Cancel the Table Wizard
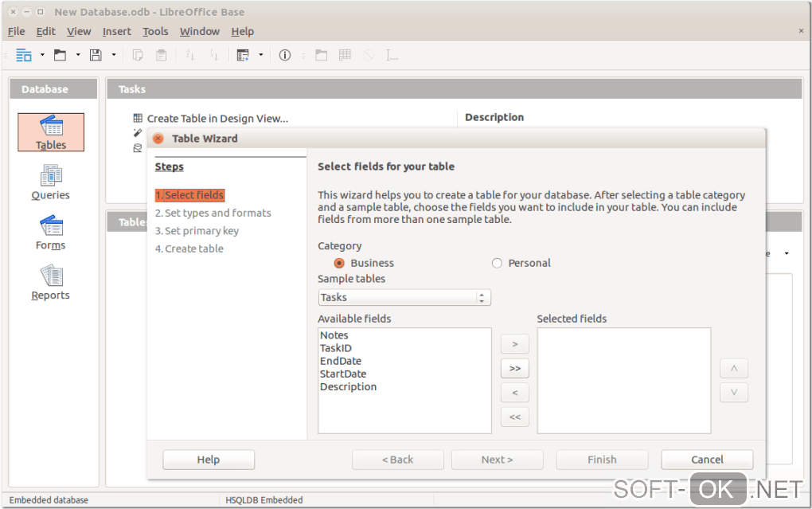 point(708,460)
